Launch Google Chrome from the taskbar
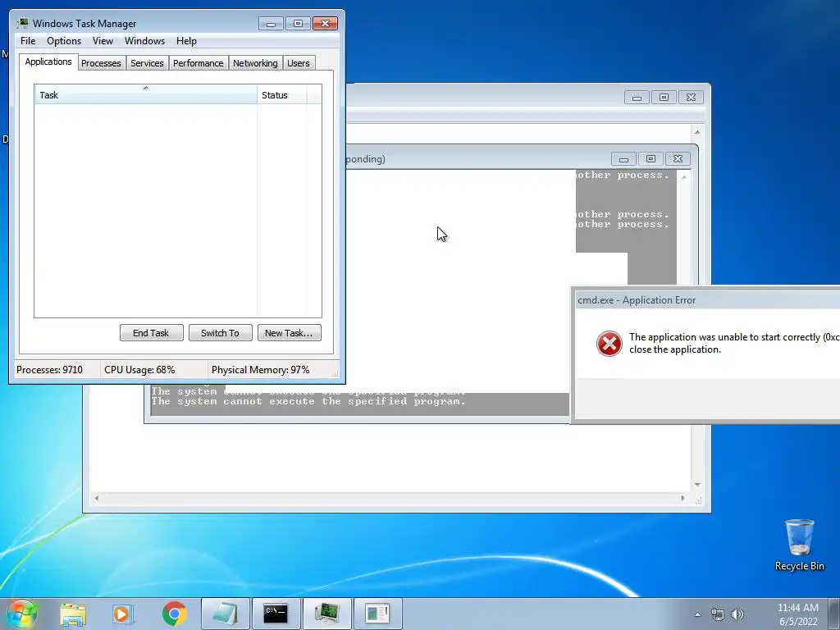 (174, 614)
